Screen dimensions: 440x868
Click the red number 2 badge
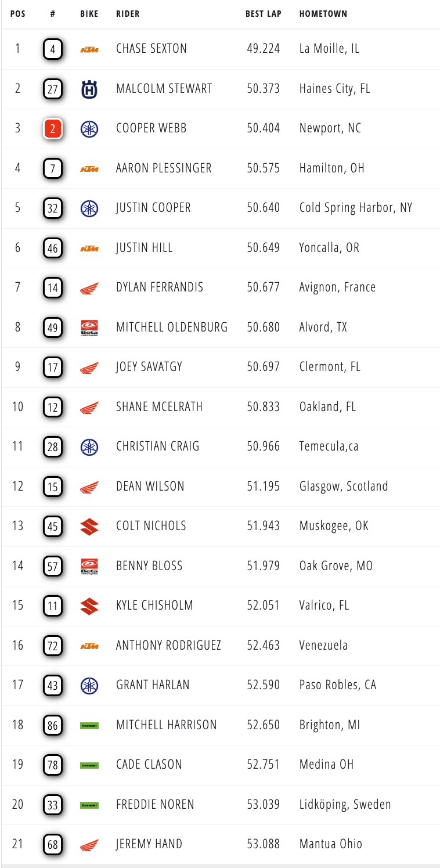click(x=52, y=129)
